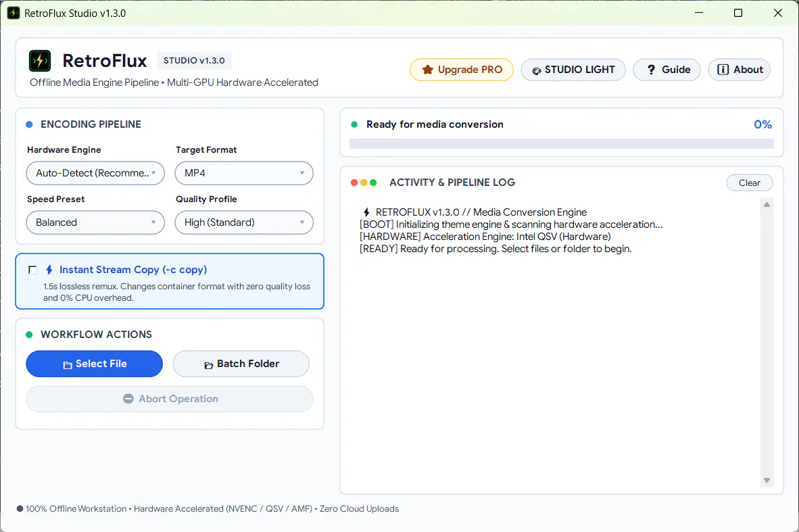Open the Guide

pos(667,70)
